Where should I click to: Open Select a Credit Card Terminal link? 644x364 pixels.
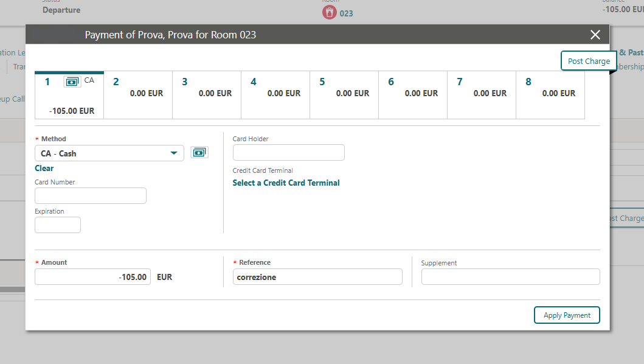pyautogui.click(x=286, y=183)
